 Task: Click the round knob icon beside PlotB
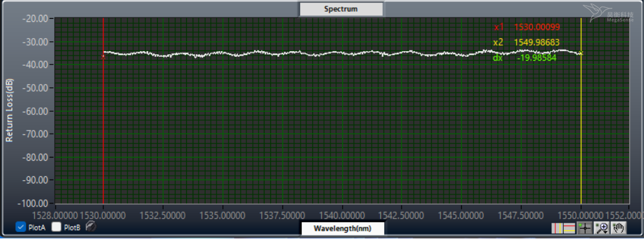pos(91,226)
